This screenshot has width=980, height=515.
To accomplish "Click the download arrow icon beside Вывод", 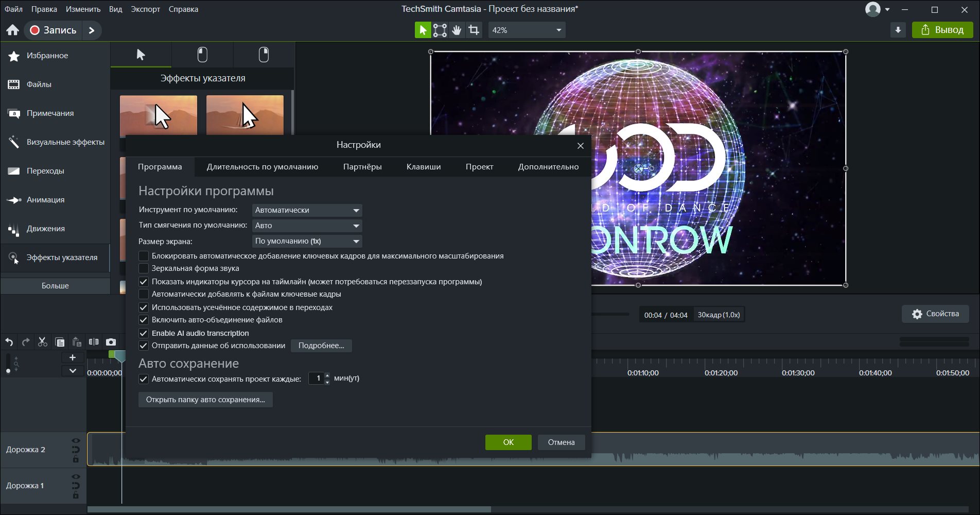I will click(x=898, y=30).
